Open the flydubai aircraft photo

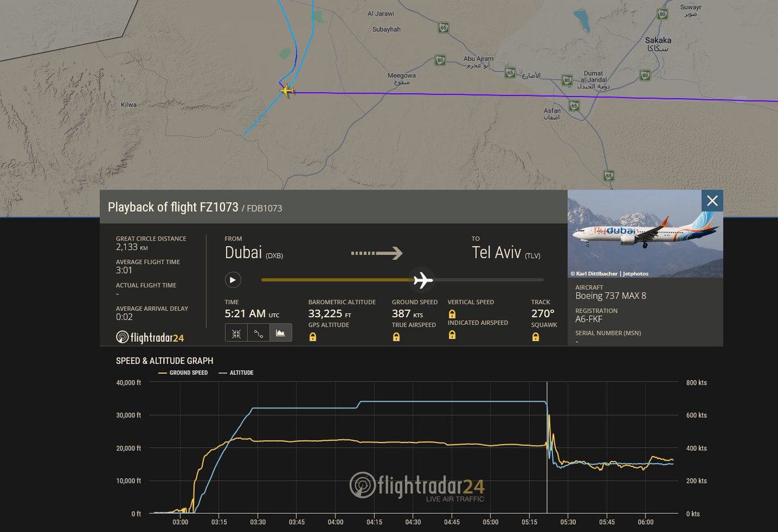645,234
